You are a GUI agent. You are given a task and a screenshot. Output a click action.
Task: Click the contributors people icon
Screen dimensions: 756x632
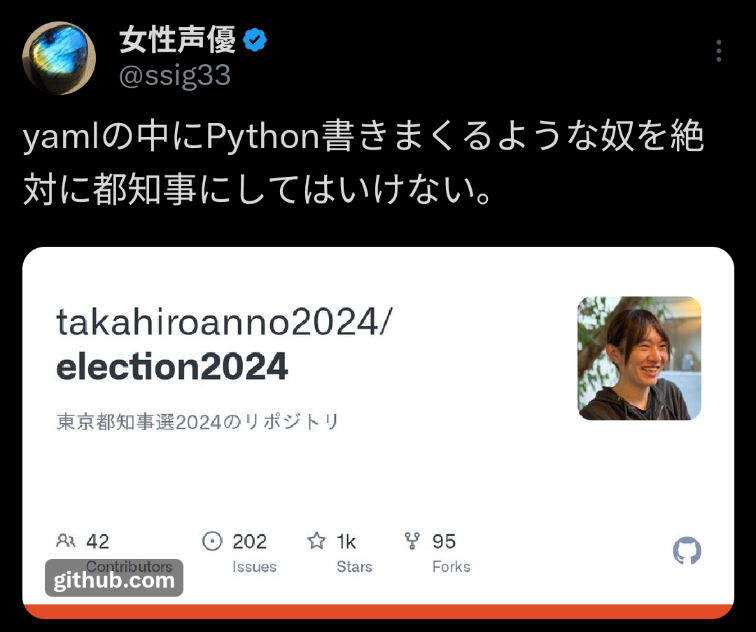pos(66,541)
